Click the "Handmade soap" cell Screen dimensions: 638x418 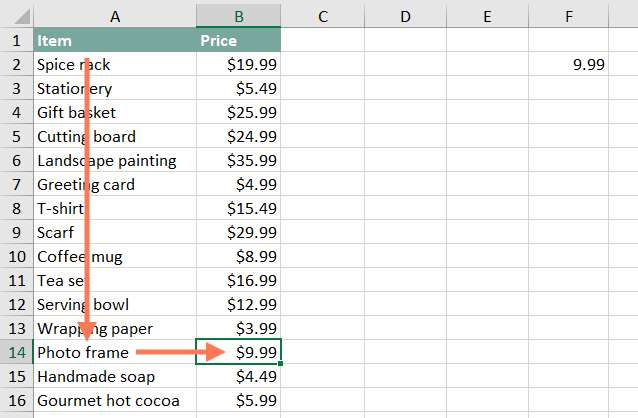click(x=92, y=376)
